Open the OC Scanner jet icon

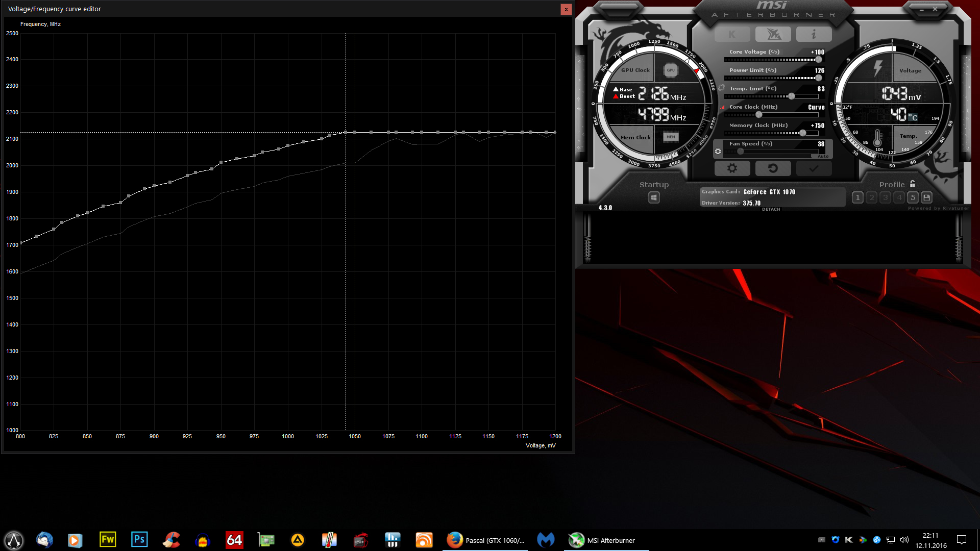coord(773,34)
